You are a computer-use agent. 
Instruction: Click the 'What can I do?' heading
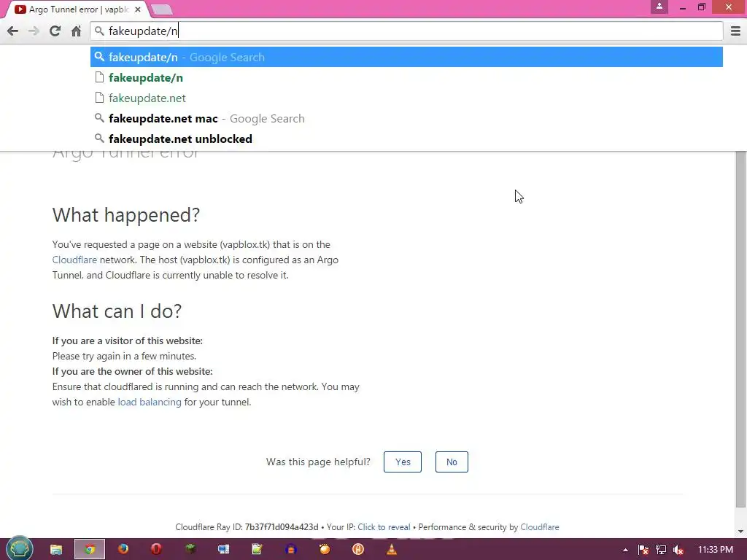click(x=117, y=311)
